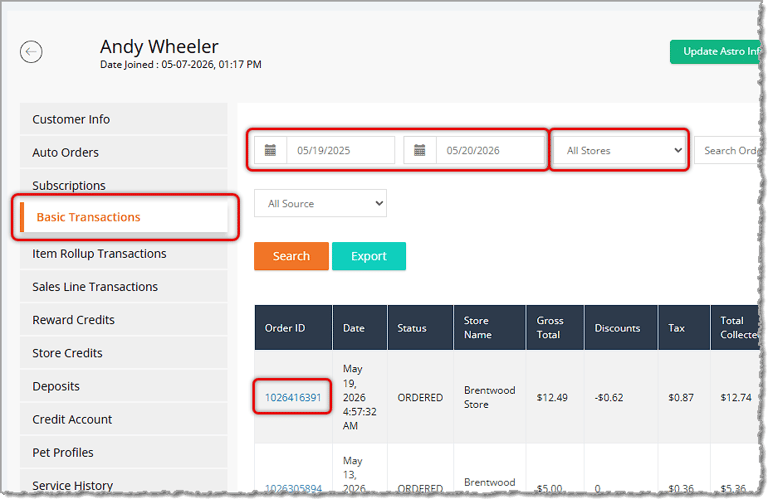Click the May 19, 2026 date cell
Image resolution: width=773 pixels, height=504 pixels.
(x=359, y=397)
